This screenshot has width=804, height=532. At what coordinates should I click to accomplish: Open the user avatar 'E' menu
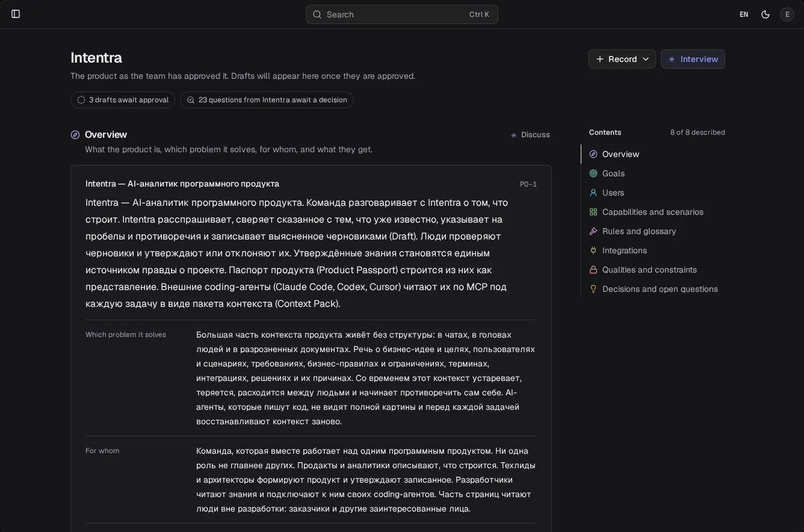[x=787, y=14]
